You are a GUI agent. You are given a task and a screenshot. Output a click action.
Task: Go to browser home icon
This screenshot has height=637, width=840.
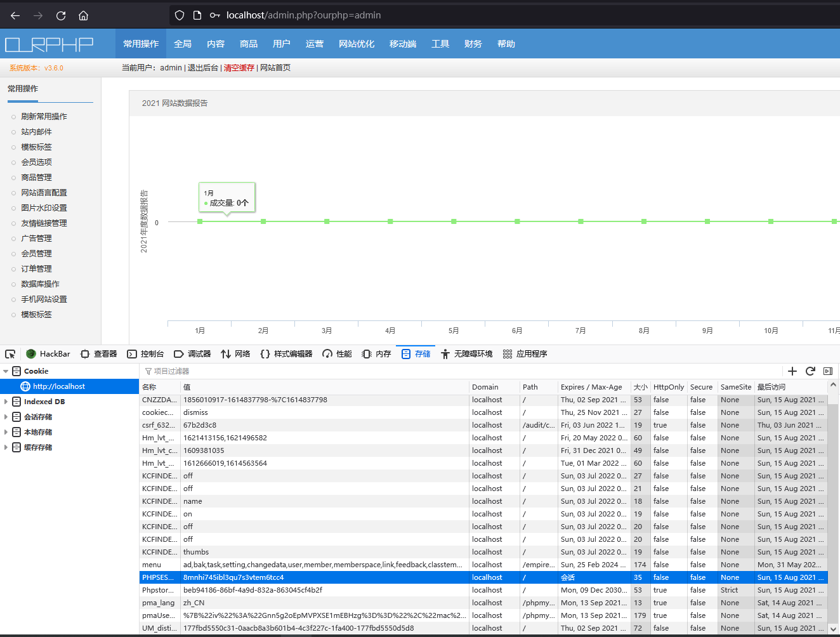click(83, 15)
